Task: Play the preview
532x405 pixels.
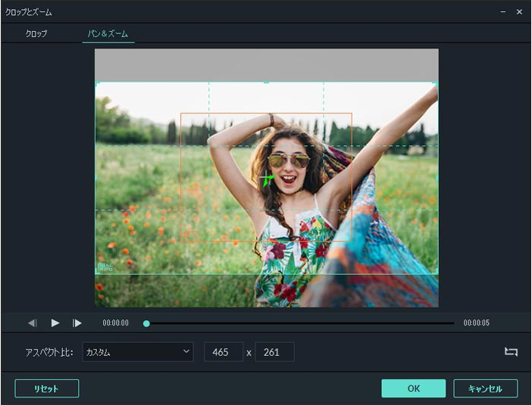Action: pos(55,323)
